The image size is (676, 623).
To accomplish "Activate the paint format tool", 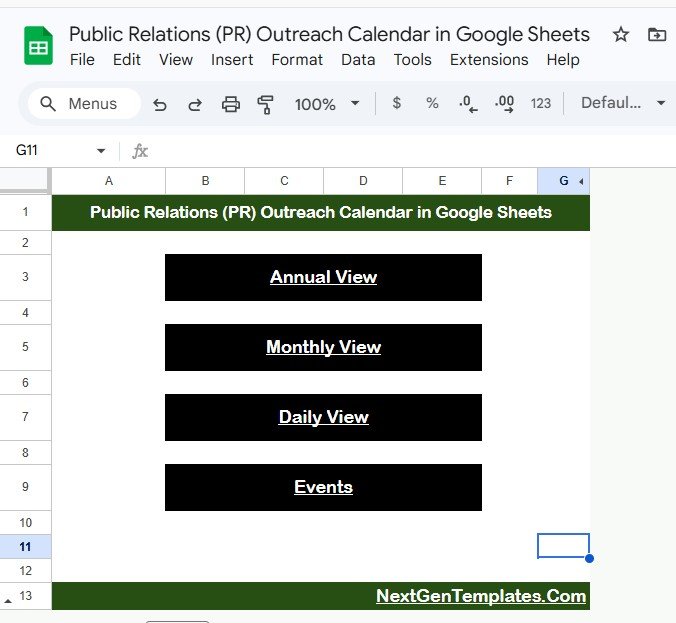I will click(x=265, y=104).
